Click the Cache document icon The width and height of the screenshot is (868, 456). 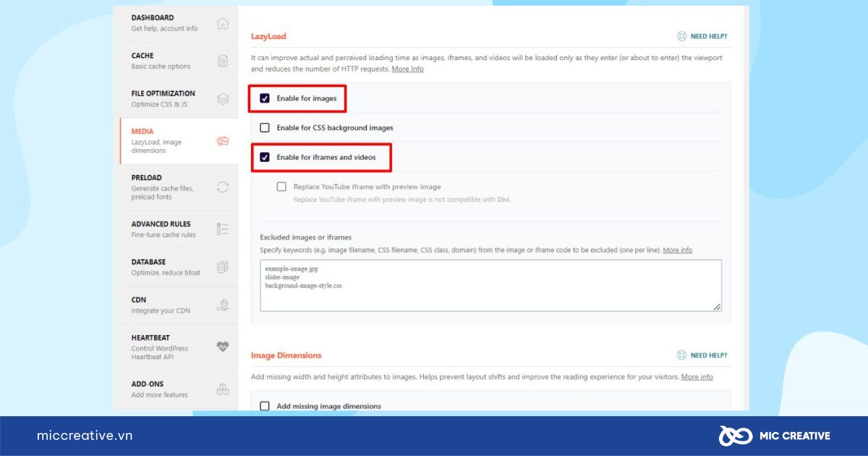click(x=223, y=61)
